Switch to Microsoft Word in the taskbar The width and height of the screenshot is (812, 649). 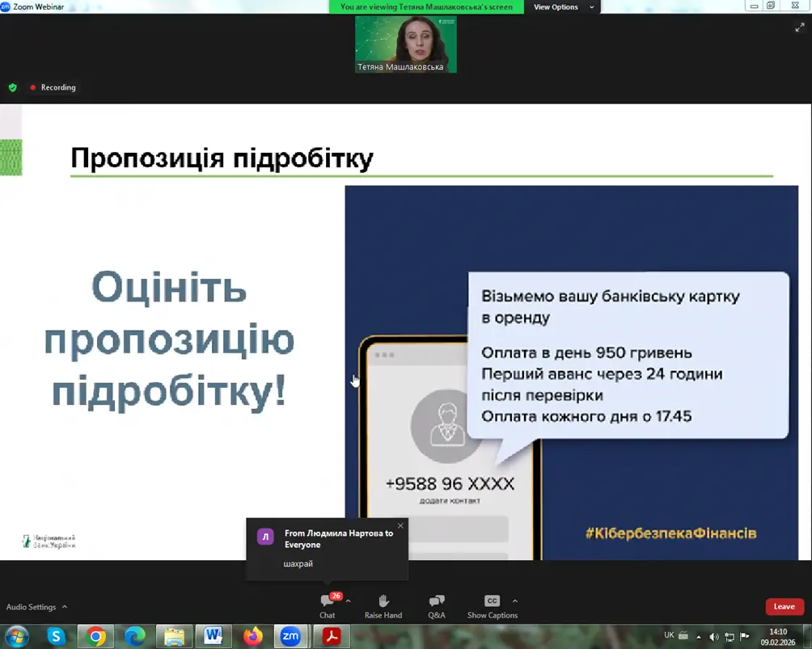click(x=214, y=636)
